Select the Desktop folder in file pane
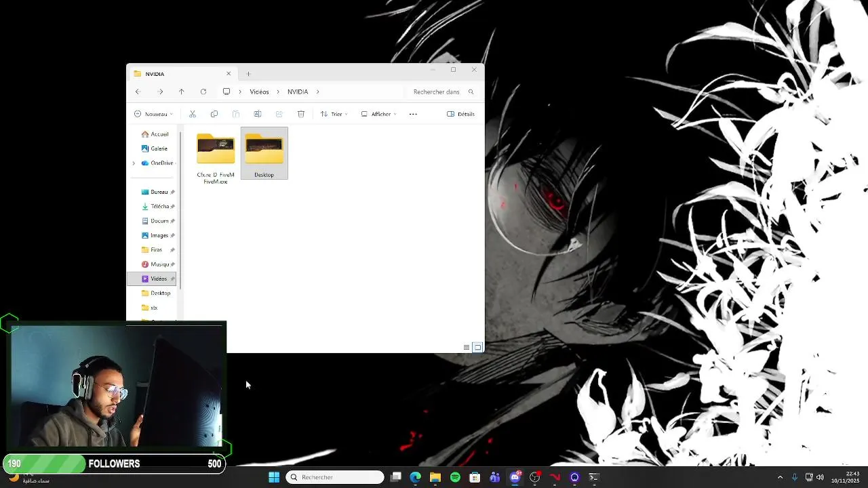868x488 pixels. point(264,154)
